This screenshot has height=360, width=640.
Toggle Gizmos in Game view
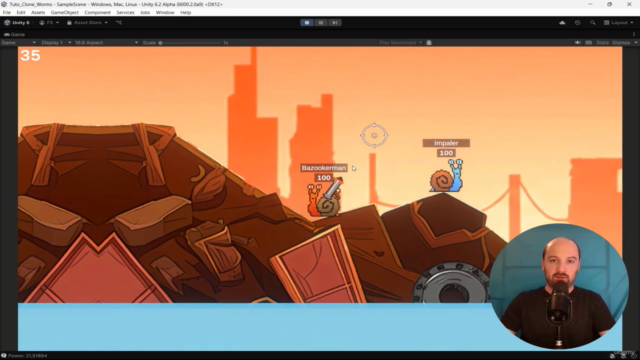pyautogui.click(x=621, y=42)
